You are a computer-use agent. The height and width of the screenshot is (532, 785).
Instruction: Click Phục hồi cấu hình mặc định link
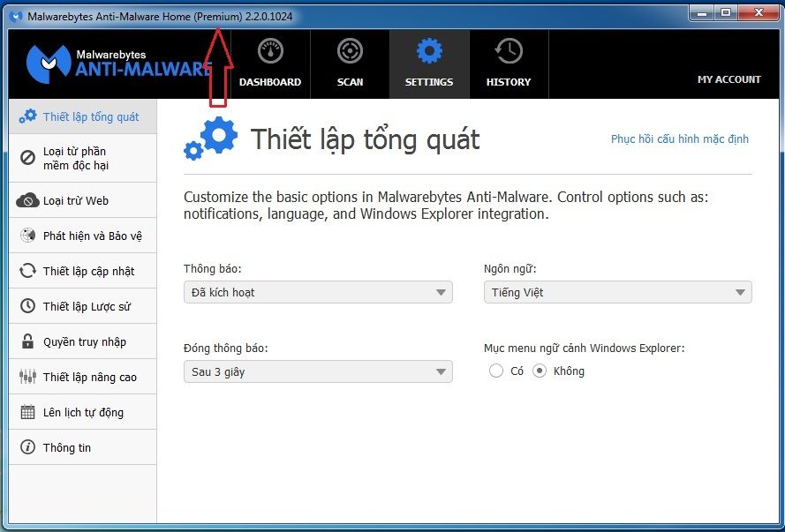pyautogui.click(x=679, y=139)
